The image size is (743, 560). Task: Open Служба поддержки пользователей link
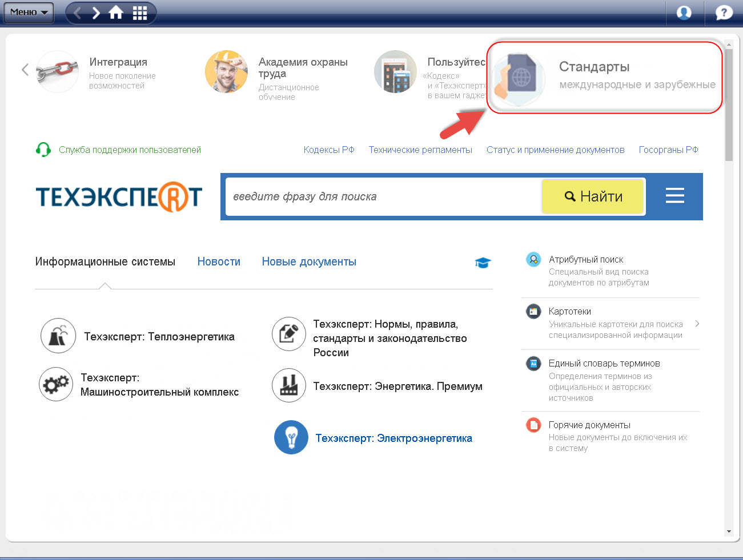tap(130, 150)
